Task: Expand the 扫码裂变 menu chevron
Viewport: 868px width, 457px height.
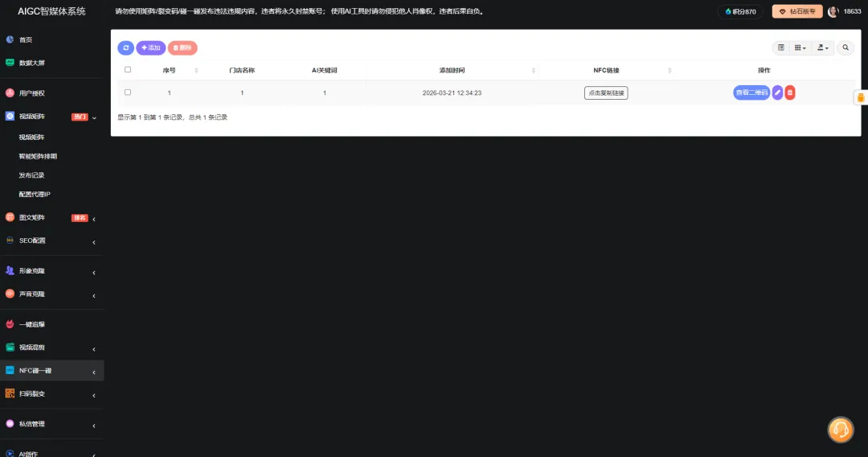Action: (94, 396)
